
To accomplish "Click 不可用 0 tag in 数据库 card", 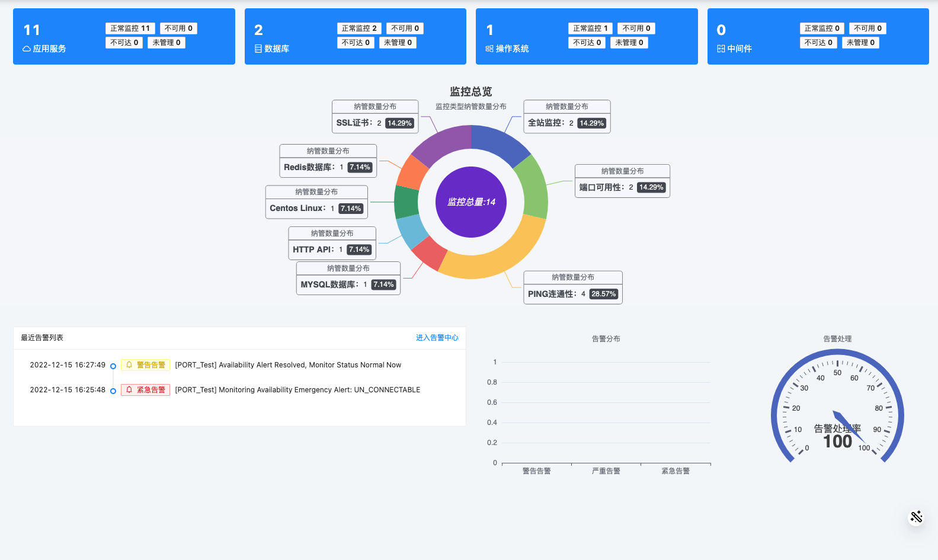I will (x=405, y=28).
